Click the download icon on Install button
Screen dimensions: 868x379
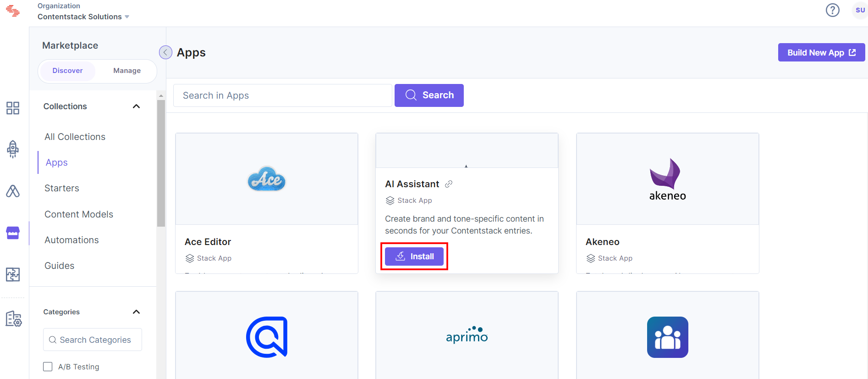point(400,256)
